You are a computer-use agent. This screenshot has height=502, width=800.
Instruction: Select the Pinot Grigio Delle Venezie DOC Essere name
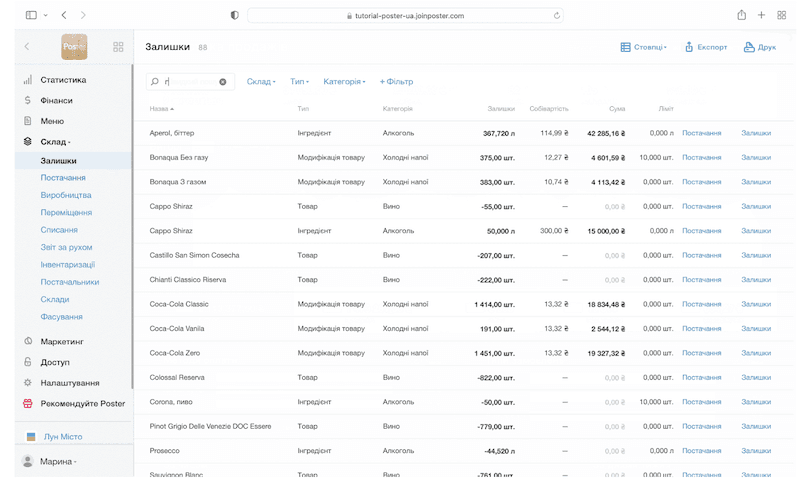210,426
